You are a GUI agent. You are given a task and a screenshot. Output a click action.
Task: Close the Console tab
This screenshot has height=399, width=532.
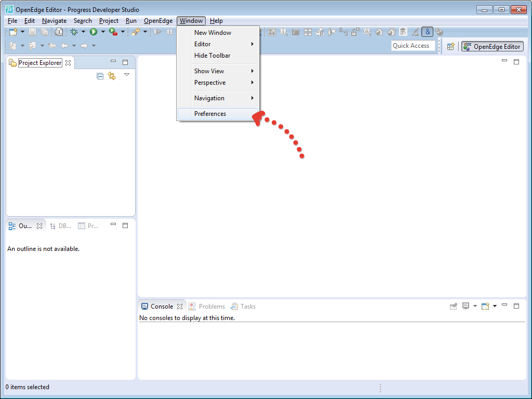[180, 307]
